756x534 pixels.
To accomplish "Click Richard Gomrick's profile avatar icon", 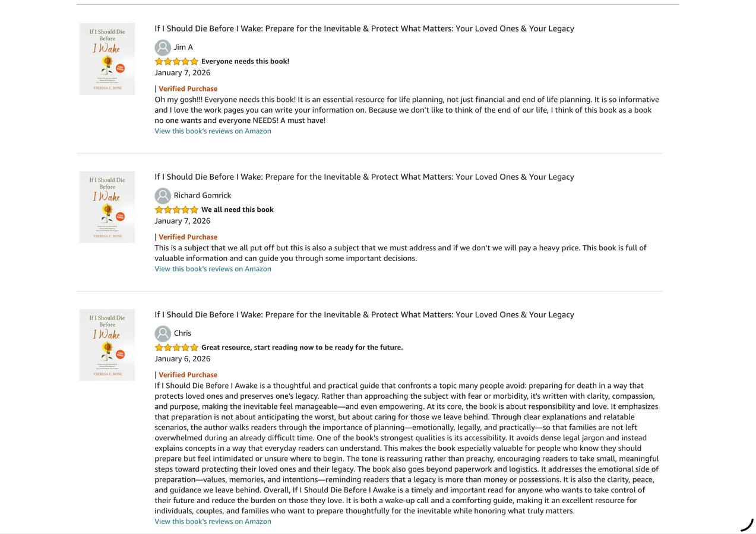I will [x=163, y=196].
